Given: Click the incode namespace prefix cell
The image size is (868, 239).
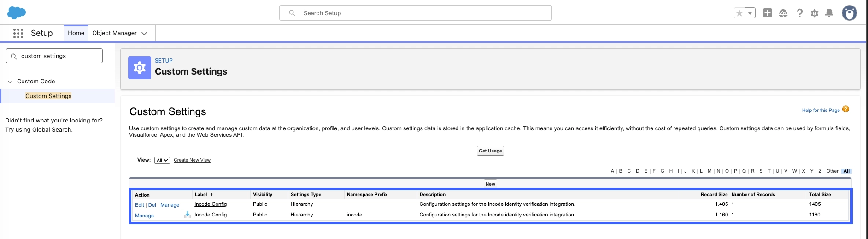Looking at the screenshot, I should (354, 215).
